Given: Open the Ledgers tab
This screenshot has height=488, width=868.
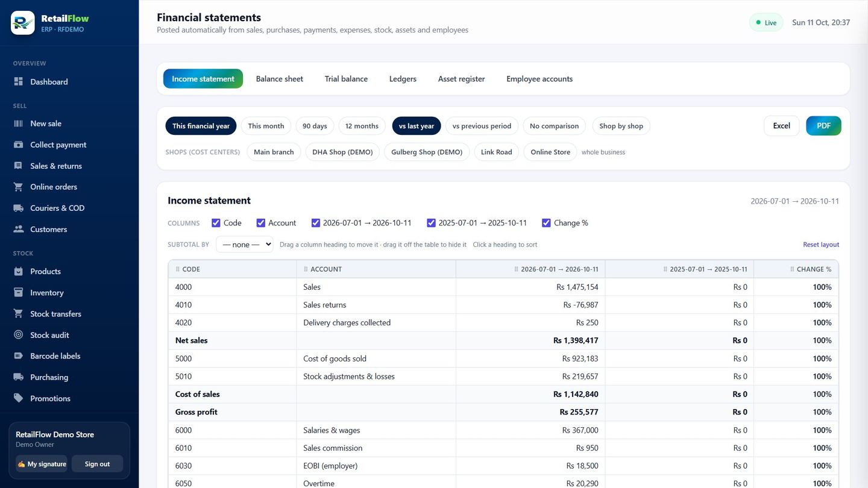Looking at the screenshot, I should 403,79.
